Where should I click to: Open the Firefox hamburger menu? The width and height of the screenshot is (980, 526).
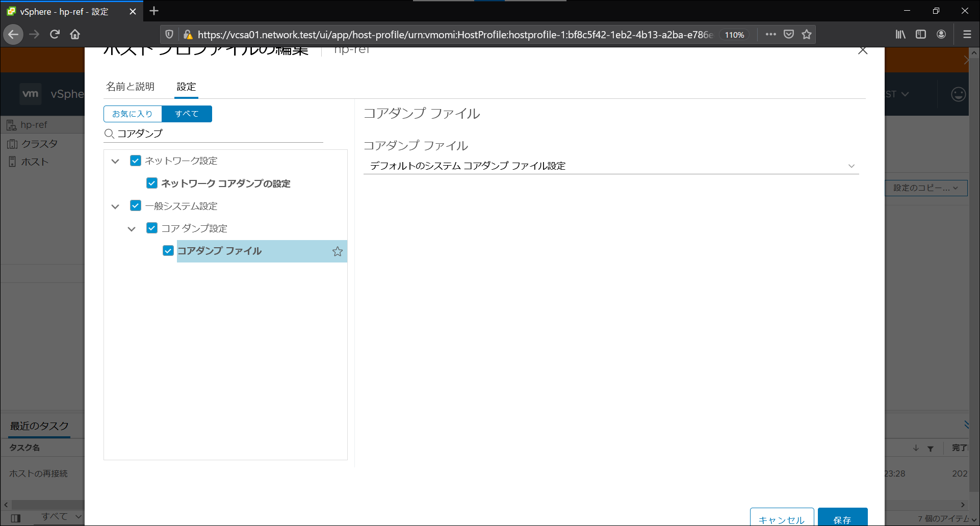(x=967, y=34)
